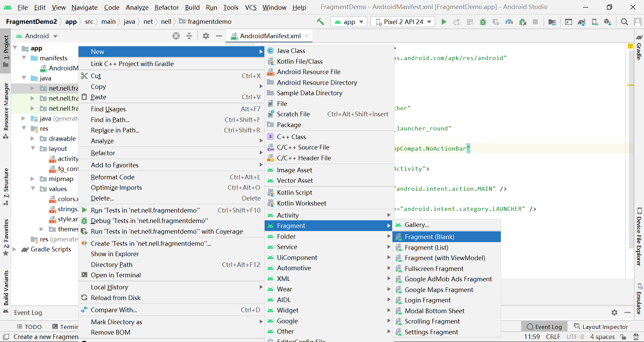Click the Event Log status bar button

pos(544,327)
